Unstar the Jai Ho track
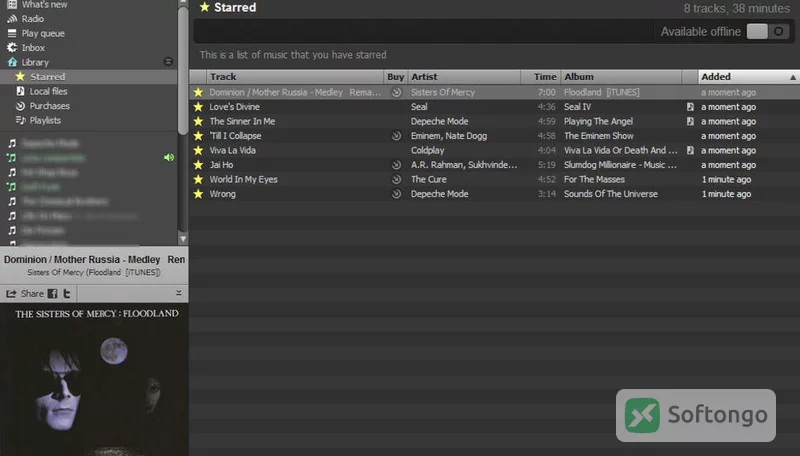Viewport: 800px width, 456px height. [x=198, y=165]
